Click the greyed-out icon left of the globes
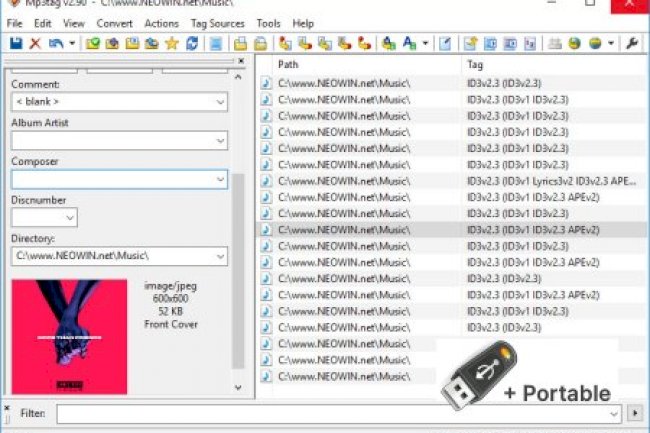The width and height of the screenshot is (650, 433). click(555, 43)
